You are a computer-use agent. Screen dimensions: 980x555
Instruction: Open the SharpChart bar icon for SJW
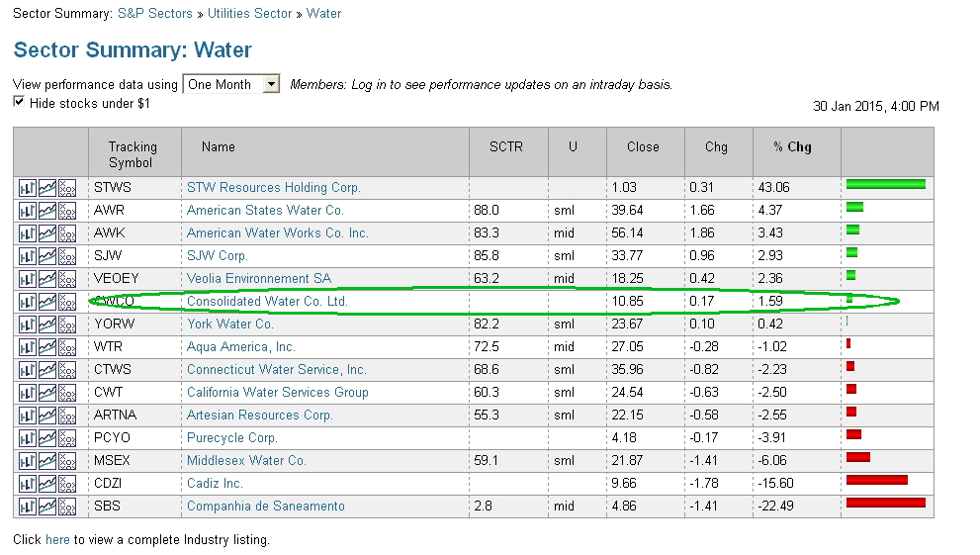tap(28, 256)
